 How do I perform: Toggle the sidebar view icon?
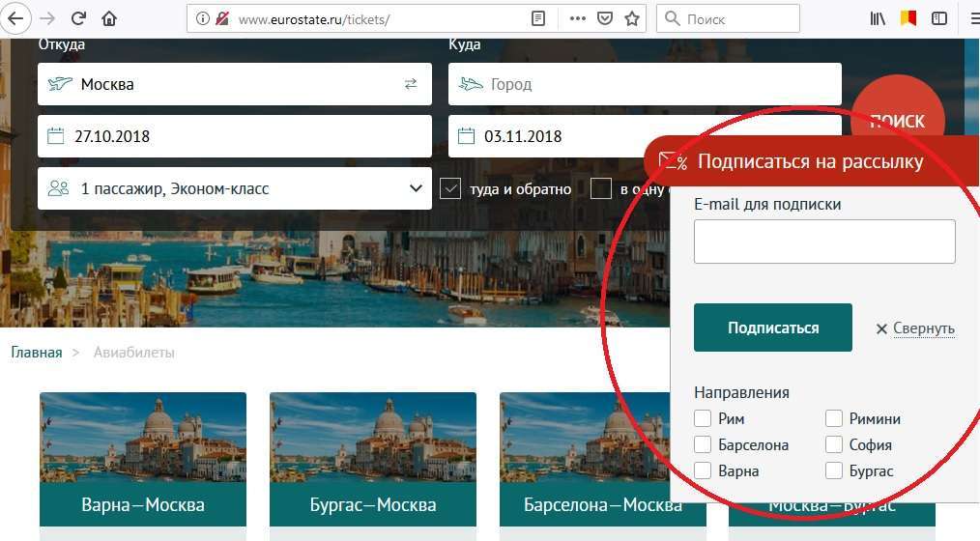coord(938,18)
